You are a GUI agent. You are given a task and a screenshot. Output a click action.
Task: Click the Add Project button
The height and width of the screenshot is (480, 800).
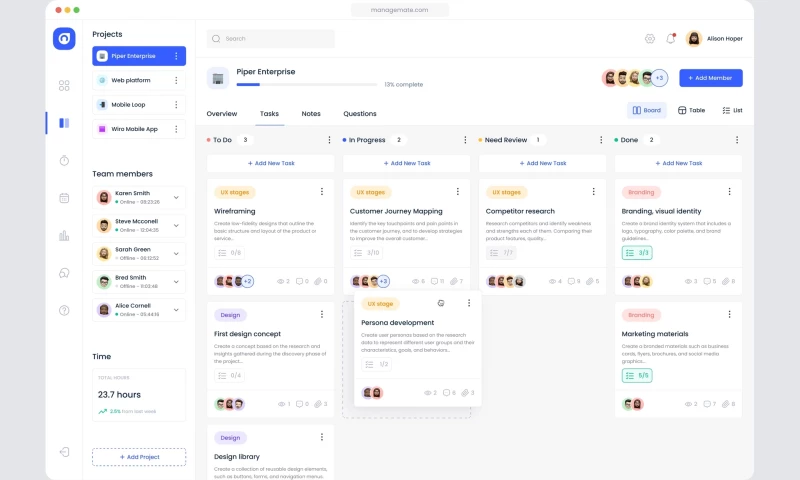pos(139,457)
